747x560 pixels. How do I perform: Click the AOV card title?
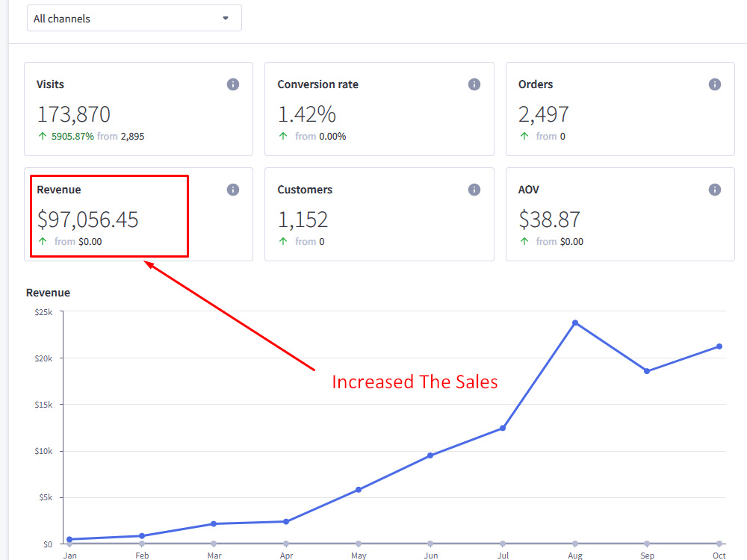528,190
